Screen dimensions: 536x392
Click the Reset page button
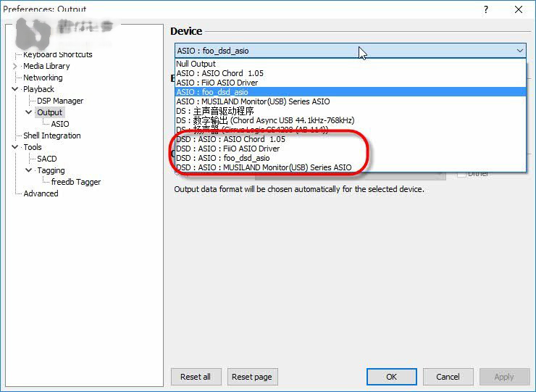pyautogui.click(x=253, y=377)
